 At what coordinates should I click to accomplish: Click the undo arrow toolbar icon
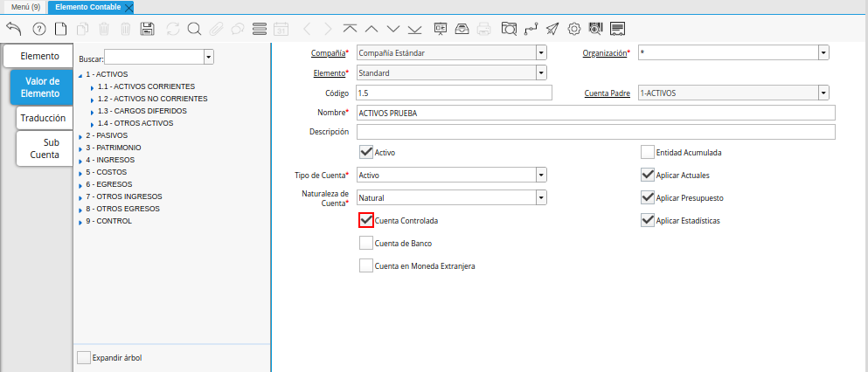[x=13, y=29]
